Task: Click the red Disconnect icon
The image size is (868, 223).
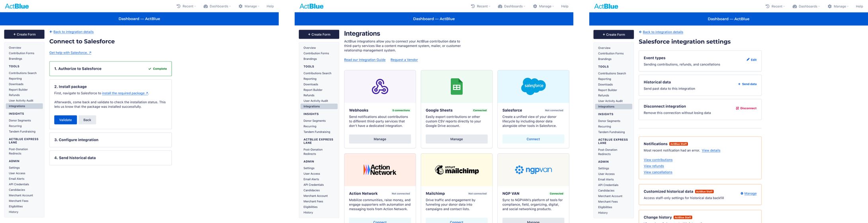Action: click(x=737, y=109)
